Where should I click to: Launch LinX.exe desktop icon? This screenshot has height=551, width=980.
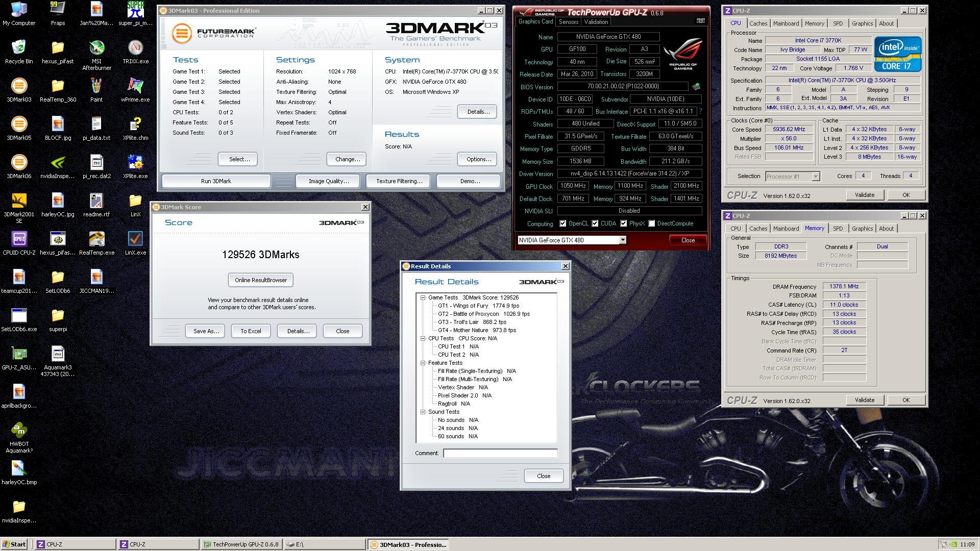click(135, 243)
